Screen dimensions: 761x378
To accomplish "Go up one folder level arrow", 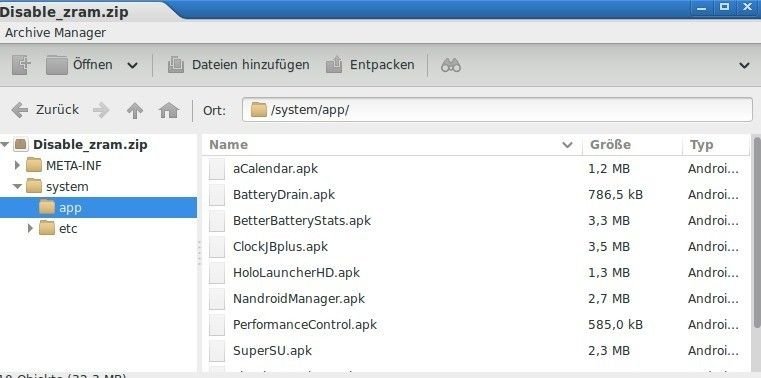I will (x=134, y=111).
